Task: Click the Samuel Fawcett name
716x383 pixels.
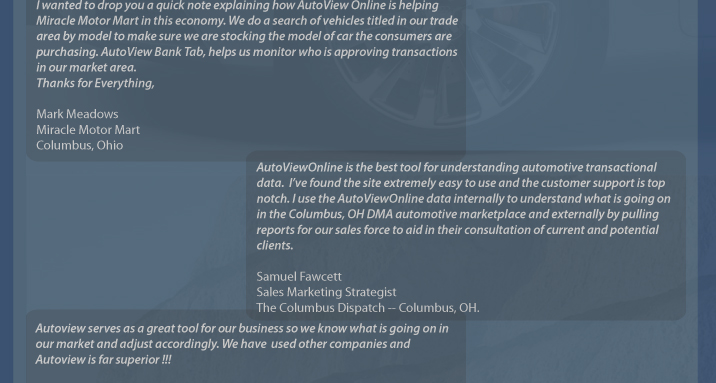Action: pos(299,277)
